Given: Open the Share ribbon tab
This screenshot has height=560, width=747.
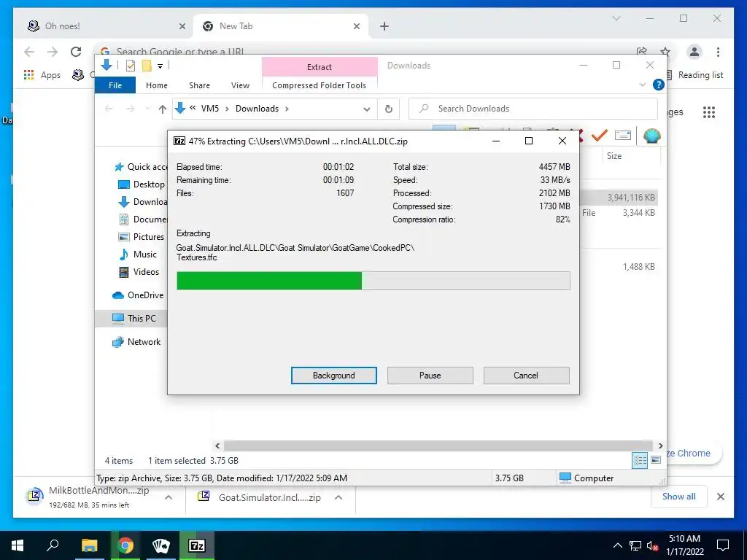Looking at the screenshot, I should 199,85.
